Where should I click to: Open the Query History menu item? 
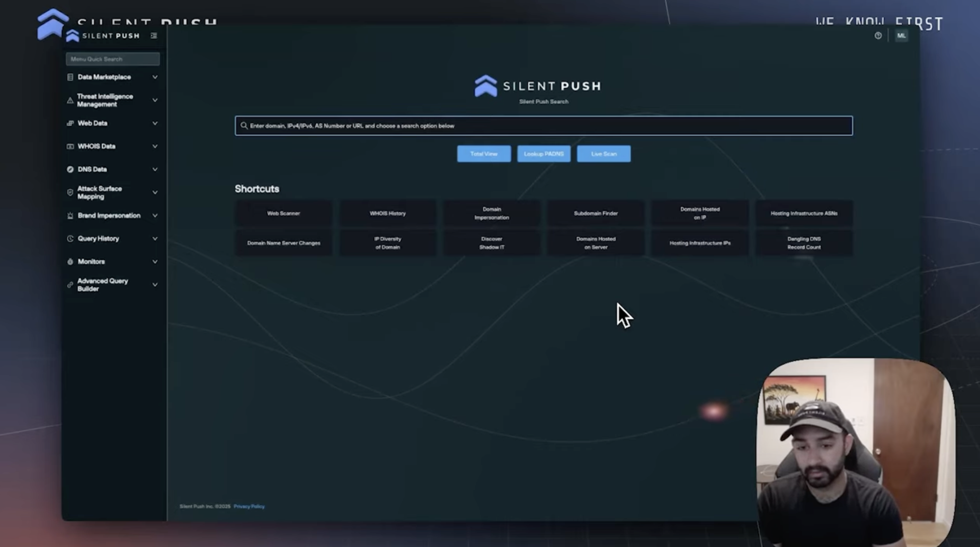(x=113, y=238)
